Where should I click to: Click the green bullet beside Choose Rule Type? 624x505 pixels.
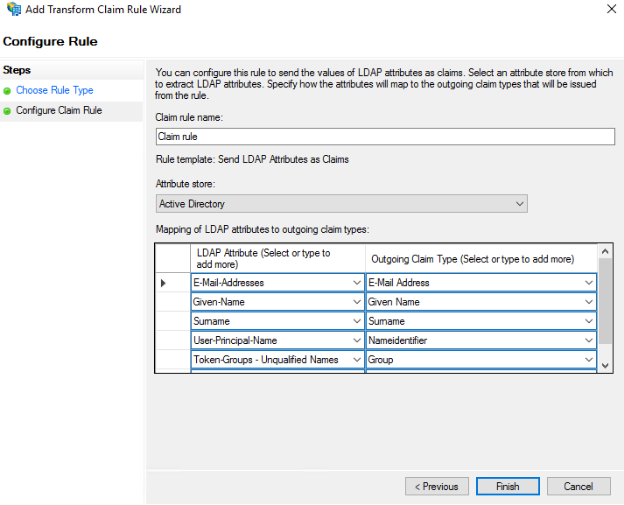(x=7, y=91)
